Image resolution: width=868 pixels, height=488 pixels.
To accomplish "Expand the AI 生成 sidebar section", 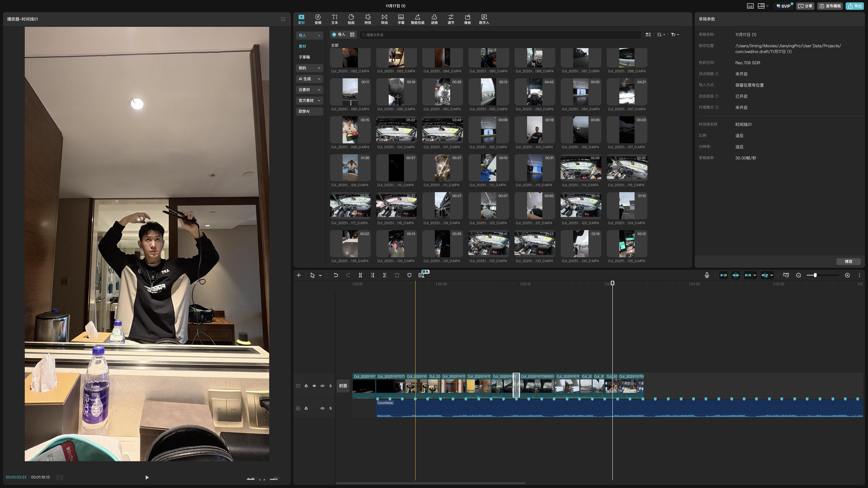I will (309, 79).
